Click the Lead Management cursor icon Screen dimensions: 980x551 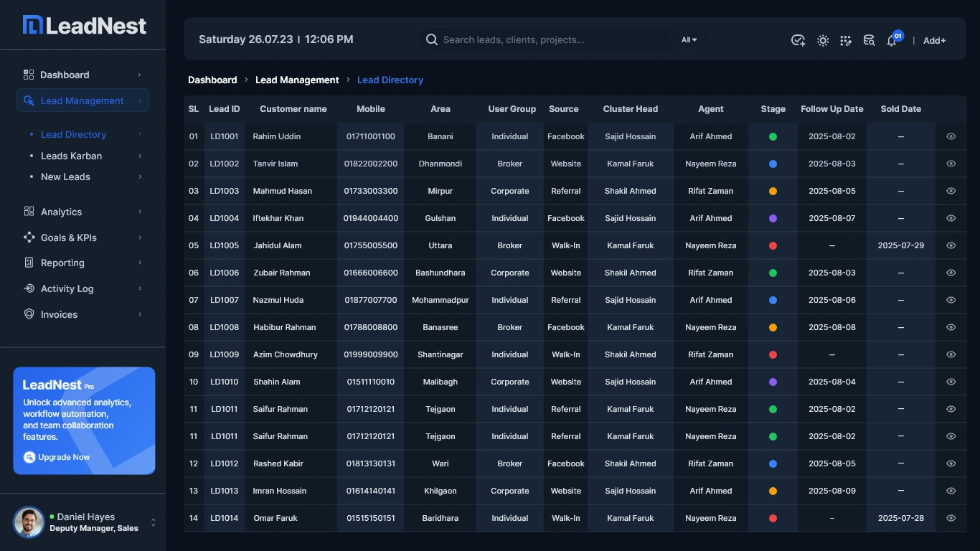[x=29, y=100]
